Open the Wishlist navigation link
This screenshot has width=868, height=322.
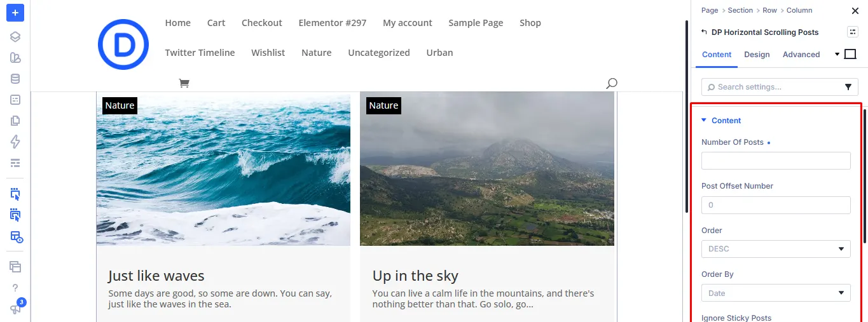coord(268,53)
